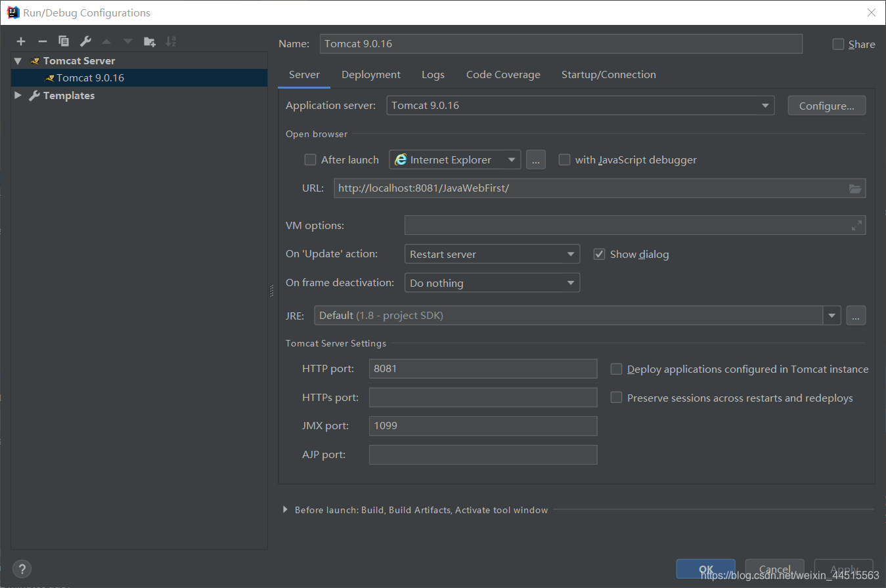Viewport: 886px width, 588px height.
Task: Toggle the Share checkbox
Action: 838,44
